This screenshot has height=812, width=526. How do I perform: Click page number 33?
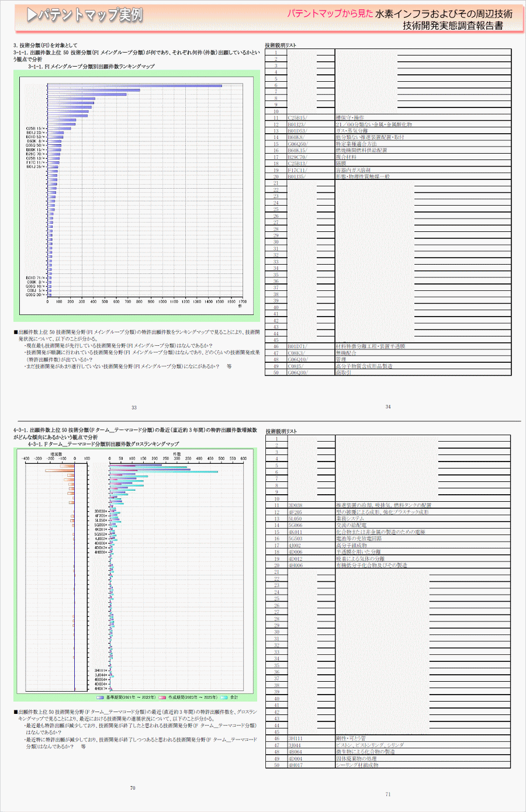(x=134, y=408)
